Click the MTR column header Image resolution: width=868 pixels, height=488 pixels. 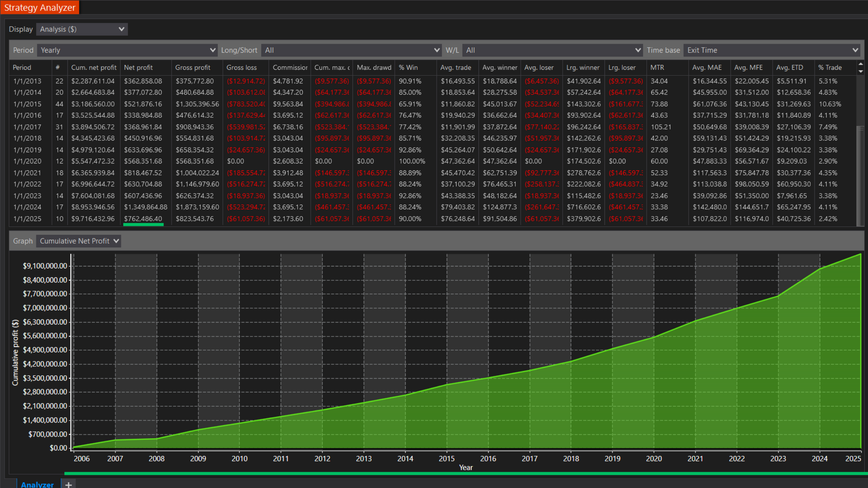coord(657,68)
